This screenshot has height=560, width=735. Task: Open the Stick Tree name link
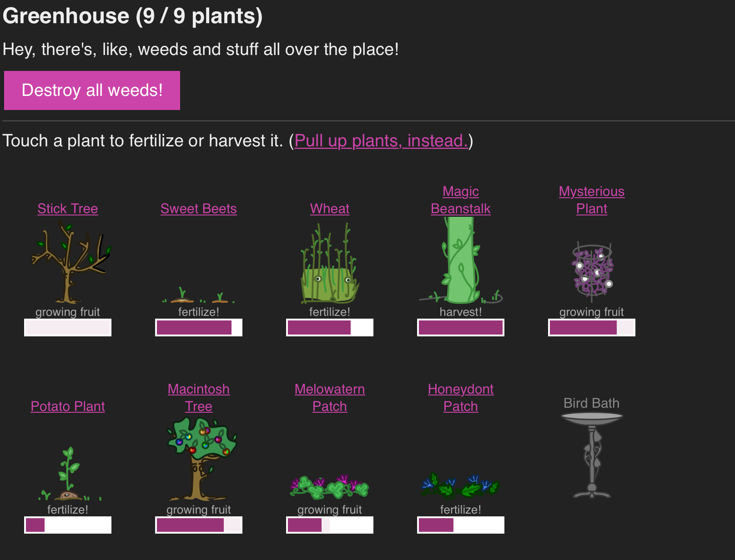pos(68,209)
